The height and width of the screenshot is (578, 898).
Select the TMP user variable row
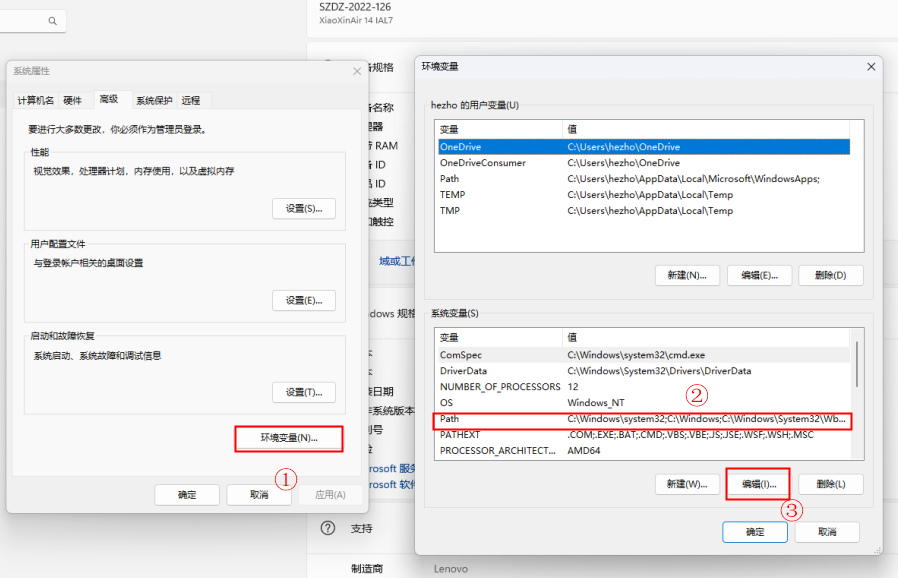pos(644,211)
